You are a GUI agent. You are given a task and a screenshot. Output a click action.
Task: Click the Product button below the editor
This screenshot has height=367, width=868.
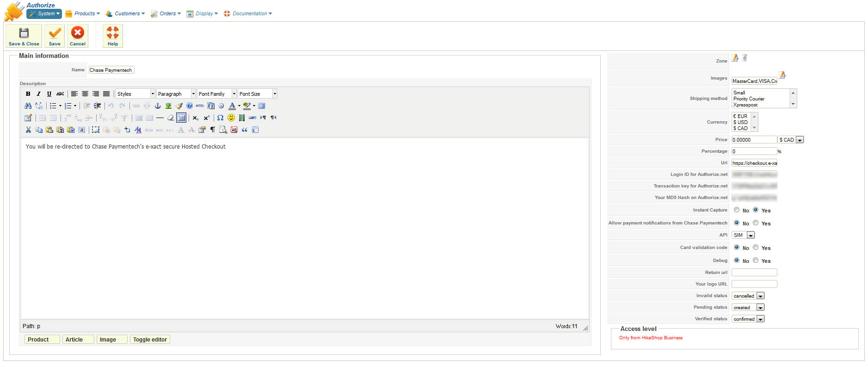(x=42, y=340)
